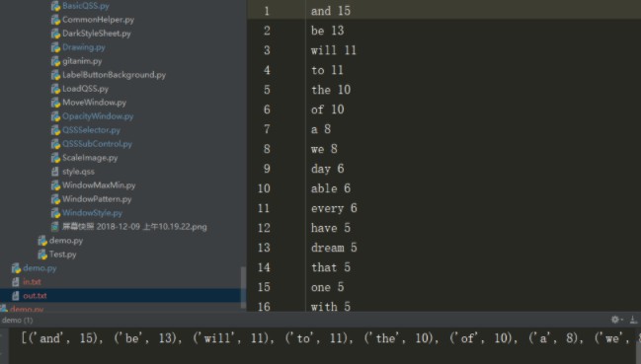Click the text file icon beside out.txt

[16, 296]
